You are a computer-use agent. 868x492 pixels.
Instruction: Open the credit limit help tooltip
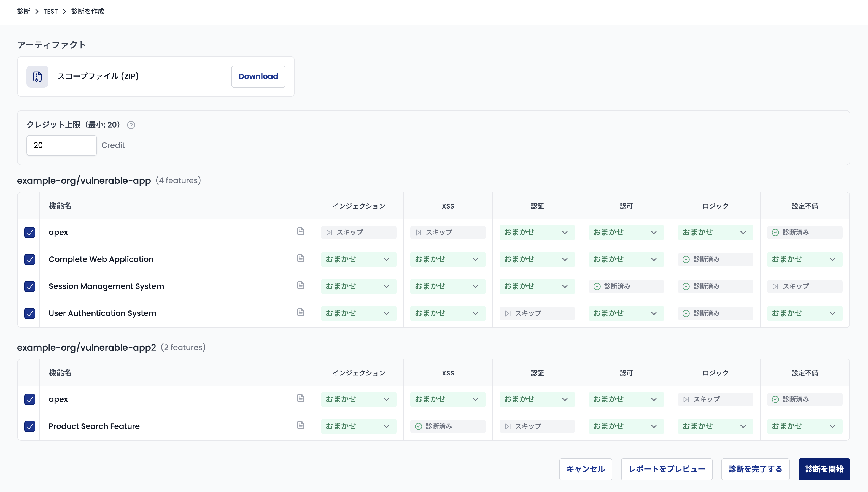point(131,125)
